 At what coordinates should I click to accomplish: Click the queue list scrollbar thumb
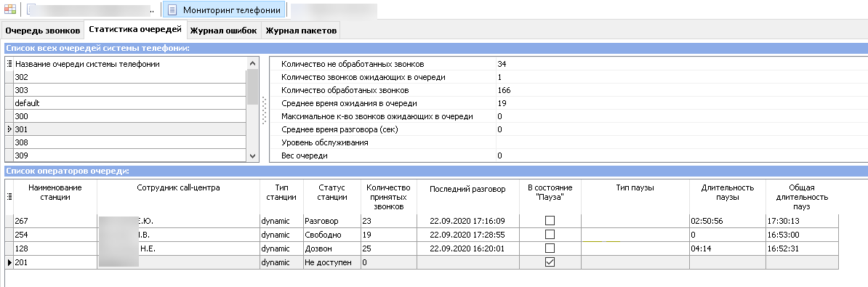pos(252,86)
